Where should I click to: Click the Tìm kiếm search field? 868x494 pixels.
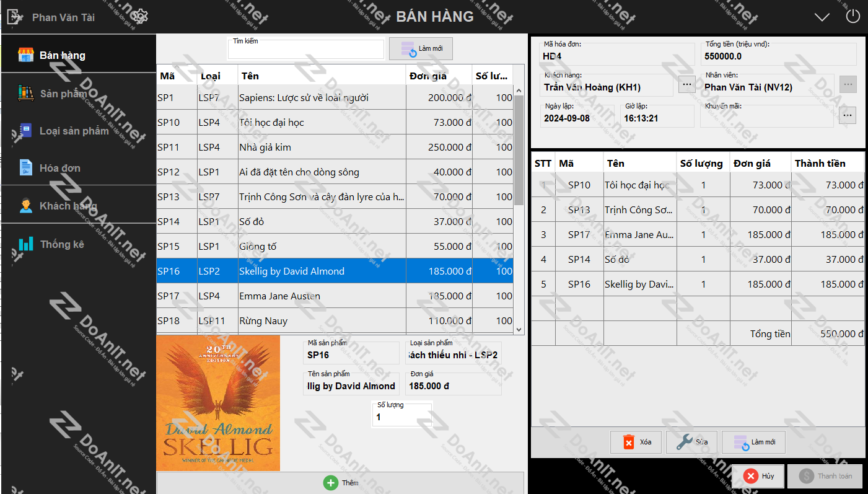(306, 49)
